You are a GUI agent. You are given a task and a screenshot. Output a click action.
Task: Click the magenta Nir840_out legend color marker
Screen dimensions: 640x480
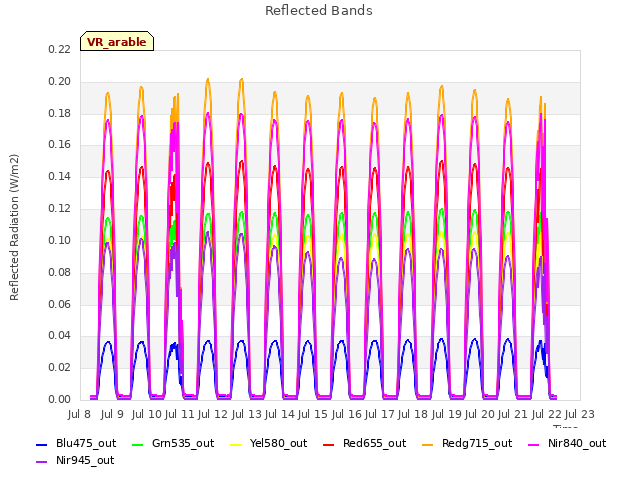click(x=533, y=444)
